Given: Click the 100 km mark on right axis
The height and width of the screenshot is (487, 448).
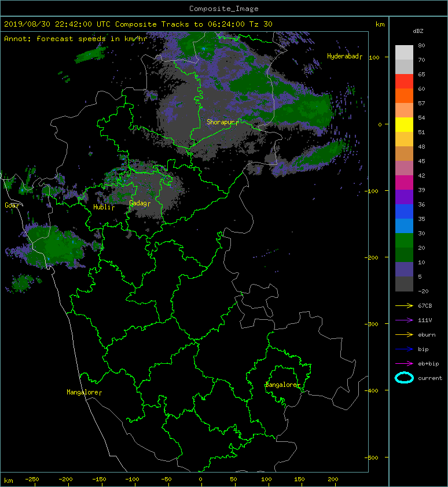Looking at the screenshot, I should (374, 57).
